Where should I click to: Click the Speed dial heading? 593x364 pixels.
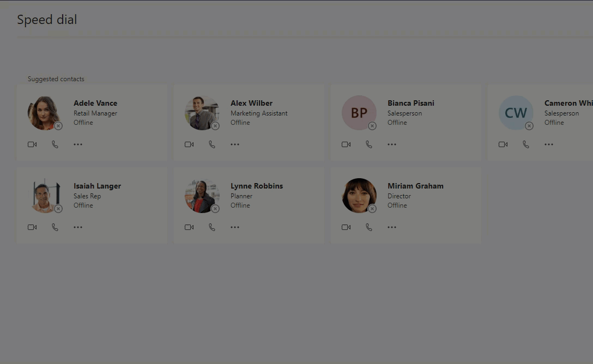(x=47, y=20)
